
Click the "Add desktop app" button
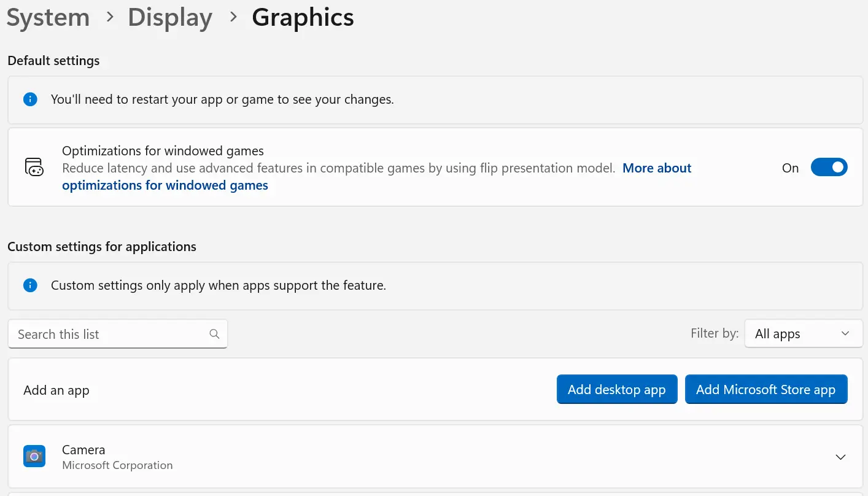point(617,389)
